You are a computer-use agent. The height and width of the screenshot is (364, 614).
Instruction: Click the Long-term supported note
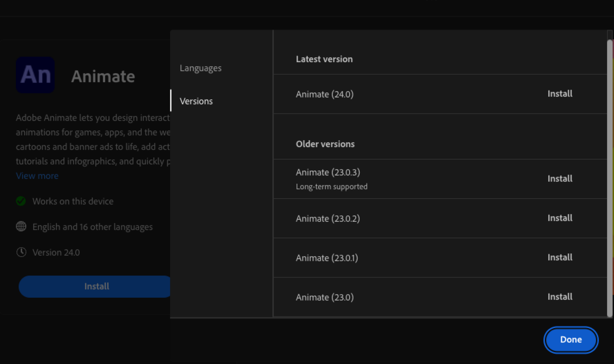tap(332, 187)
